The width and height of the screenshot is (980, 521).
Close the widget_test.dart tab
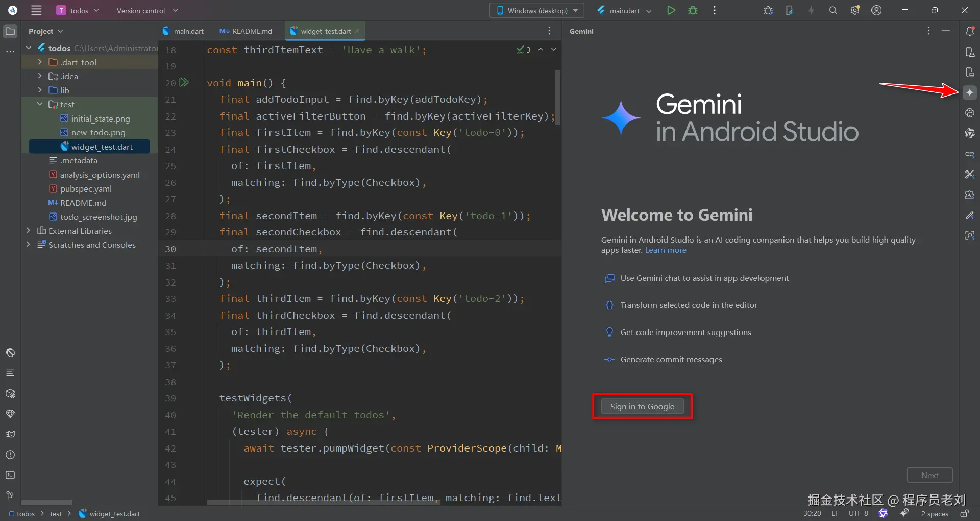click(x=357, y=31)
